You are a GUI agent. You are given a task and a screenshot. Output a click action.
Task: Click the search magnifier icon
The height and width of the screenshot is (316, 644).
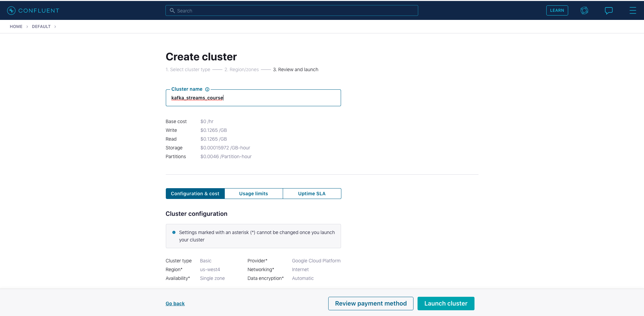pyautogui.click(x=172, y=10)
